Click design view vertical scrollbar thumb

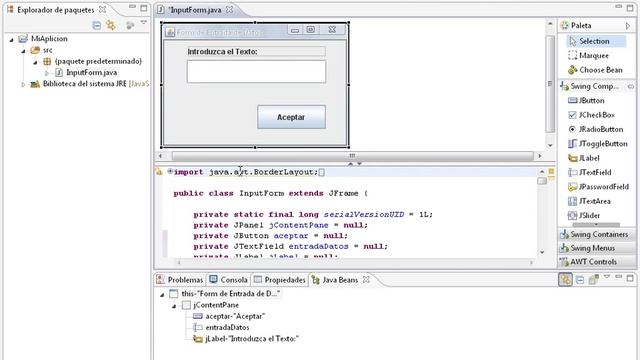[x=550, y=84]
